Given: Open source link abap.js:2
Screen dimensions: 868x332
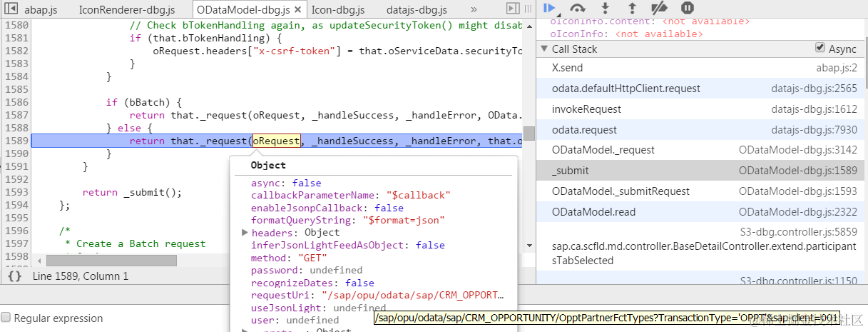Looking at the screenshot, I should point(837,68).
